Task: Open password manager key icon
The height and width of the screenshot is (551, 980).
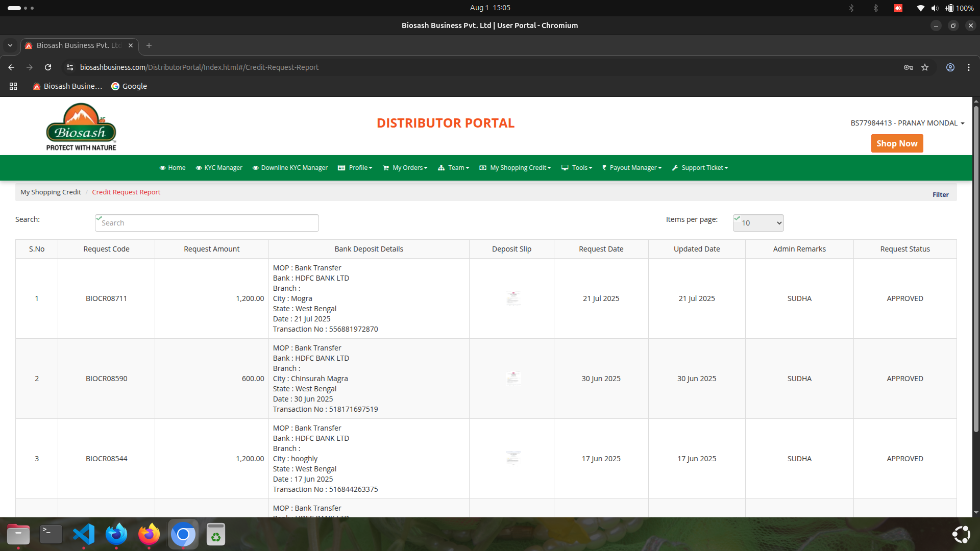Action: [908, 67]
